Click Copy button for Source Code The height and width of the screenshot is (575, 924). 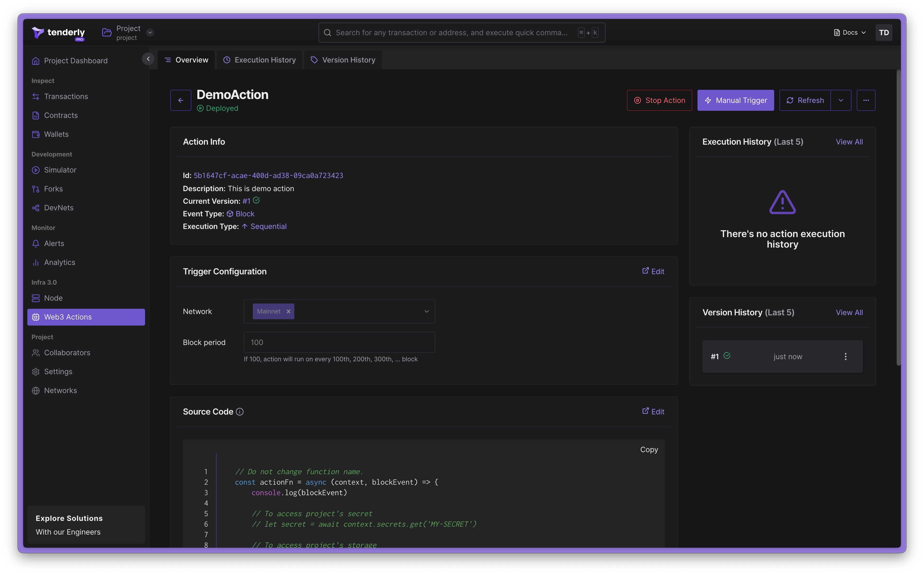tap(648, 449)
